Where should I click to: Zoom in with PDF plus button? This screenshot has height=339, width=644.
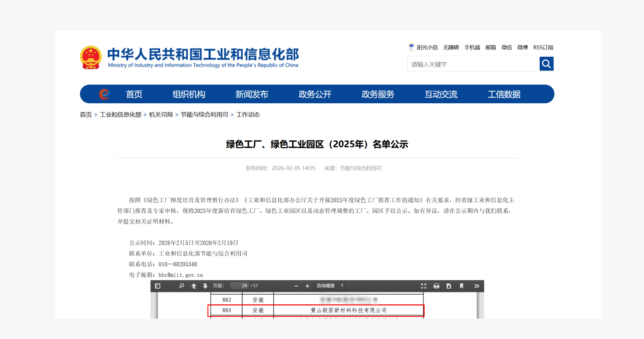tap(307, 286)
